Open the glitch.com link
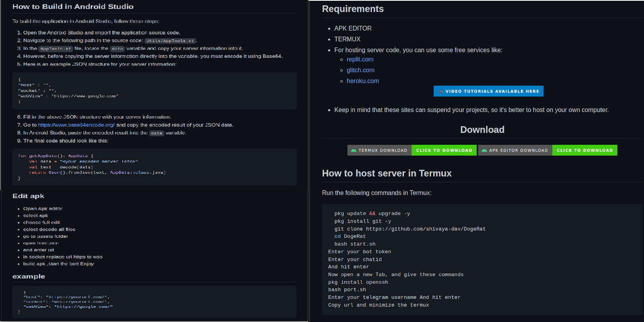Viewport: 644px width, 322px height. pos(360,70)
